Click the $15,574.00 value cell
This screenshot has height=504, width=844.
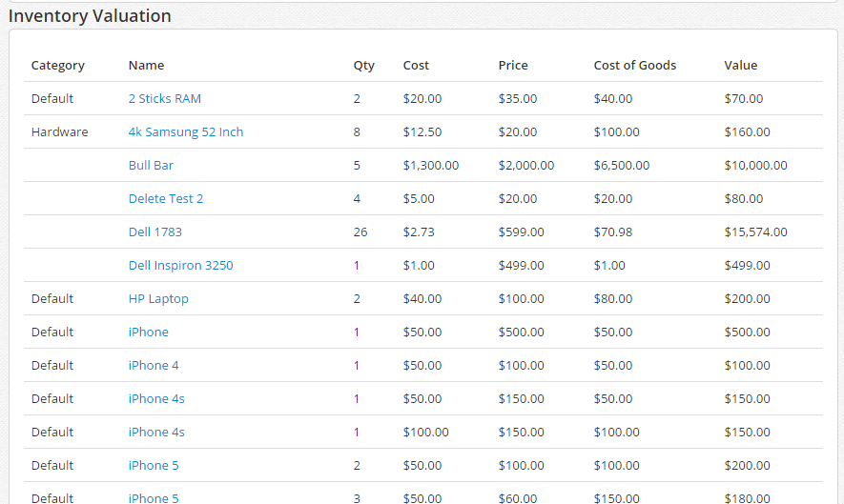click(x=755, y=232)
